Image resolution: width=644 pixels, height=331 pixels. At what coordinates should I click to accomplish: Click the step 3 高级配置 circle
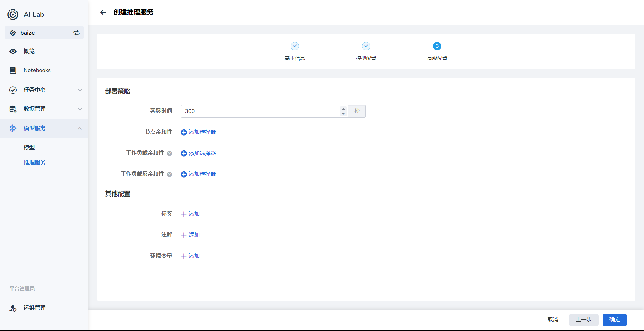coord(437,46)
